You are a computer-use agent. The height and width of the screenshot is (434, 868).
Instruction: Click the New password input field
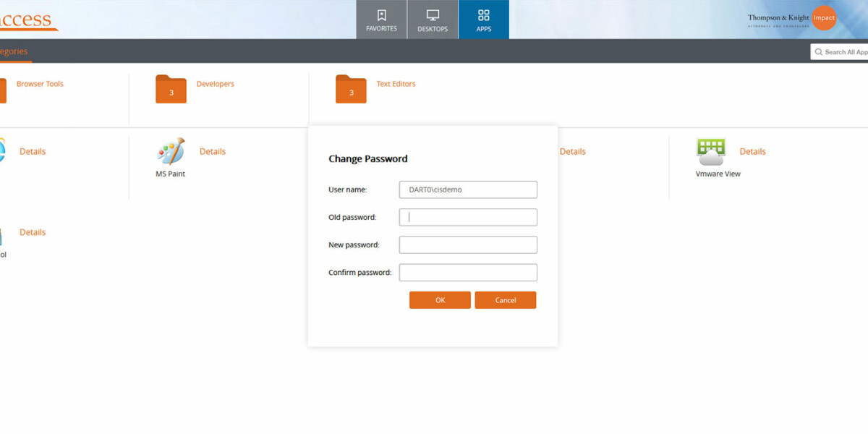pos(467,244)
